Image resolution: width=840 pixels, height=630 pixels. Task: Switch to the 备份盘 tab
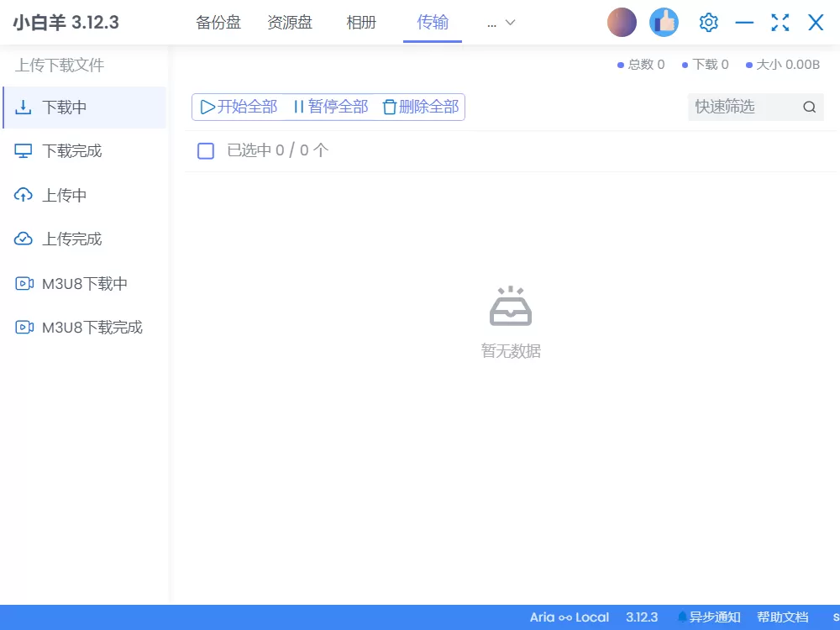pos(218,23)
